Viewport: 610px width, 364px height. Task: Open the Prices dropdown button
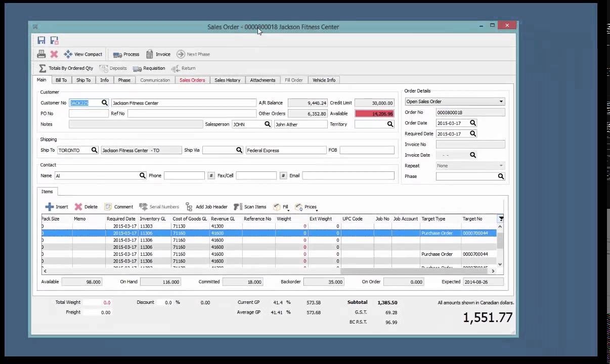coord(306,207)
